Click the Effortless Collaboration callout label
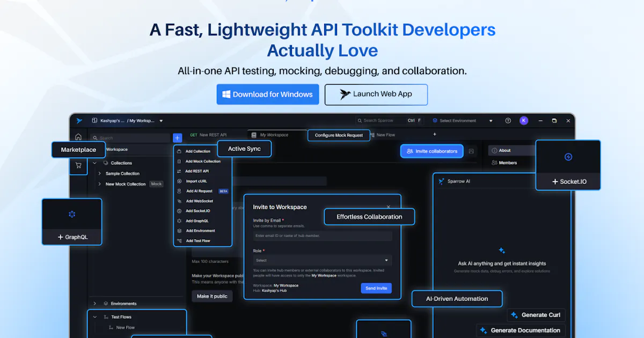Screen dimensions: 644x338 tap(369, 217)
